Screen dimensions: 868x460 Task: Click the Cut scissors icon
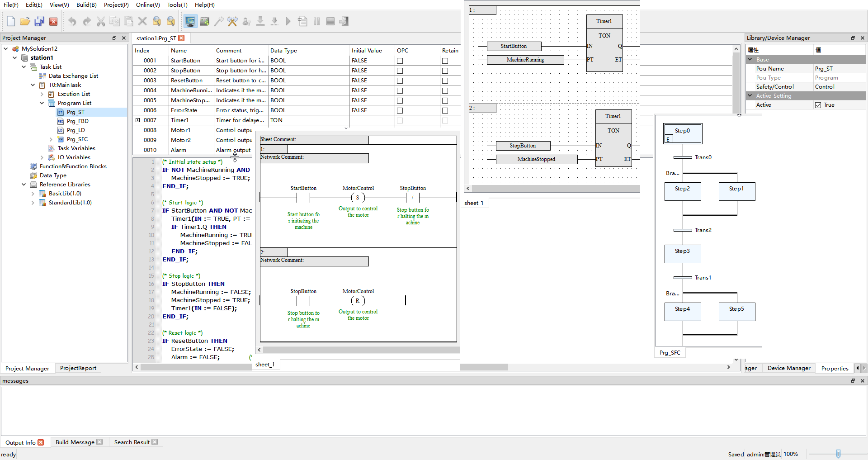101,21
